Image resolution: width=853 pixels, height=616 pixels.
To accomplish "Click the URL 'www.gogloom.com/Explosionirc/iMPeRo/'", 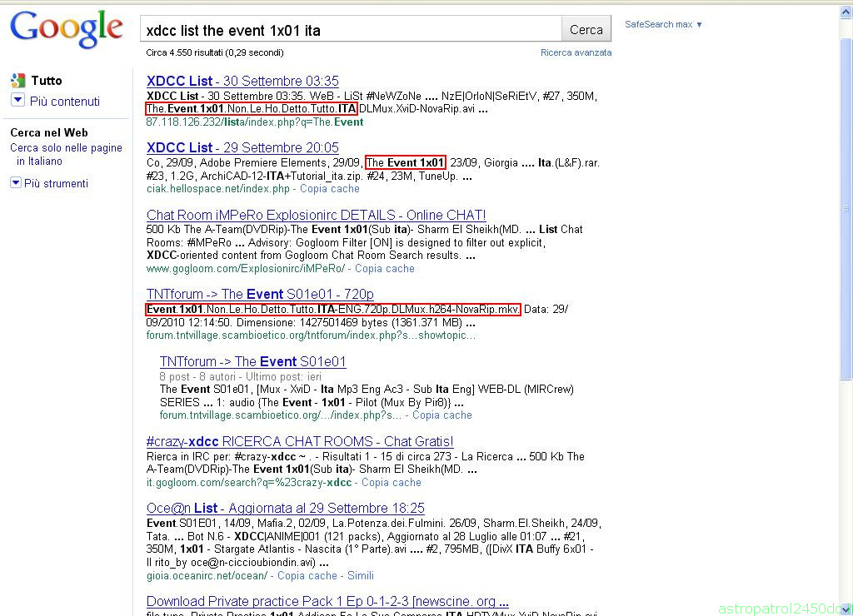I will tap(246, 269).
